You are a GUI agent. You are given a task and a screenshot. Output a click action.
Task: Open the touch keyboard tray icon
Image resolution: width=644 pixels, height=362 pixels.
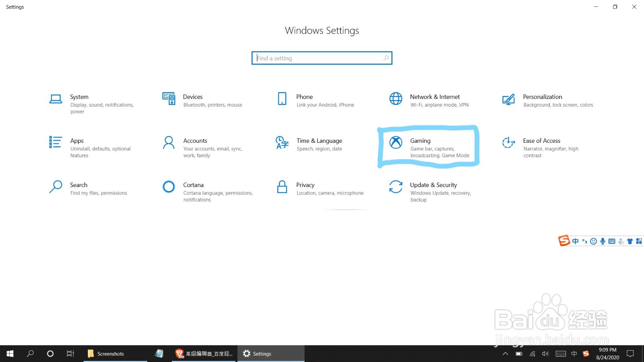pos(561,354)
